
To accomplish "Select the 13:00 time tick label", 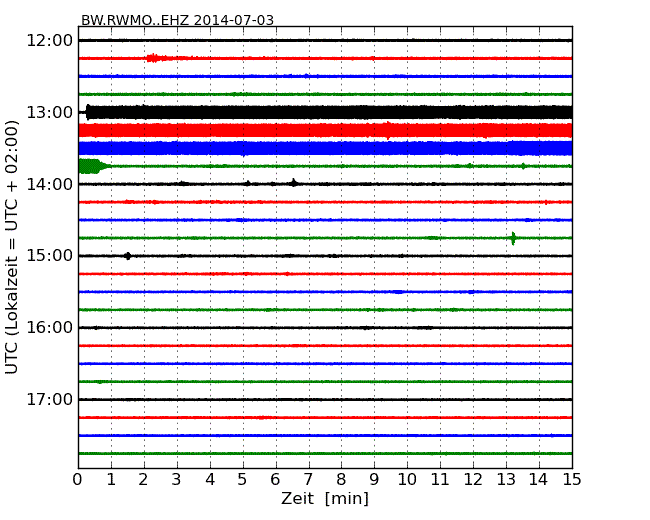I will coord(50,112).
